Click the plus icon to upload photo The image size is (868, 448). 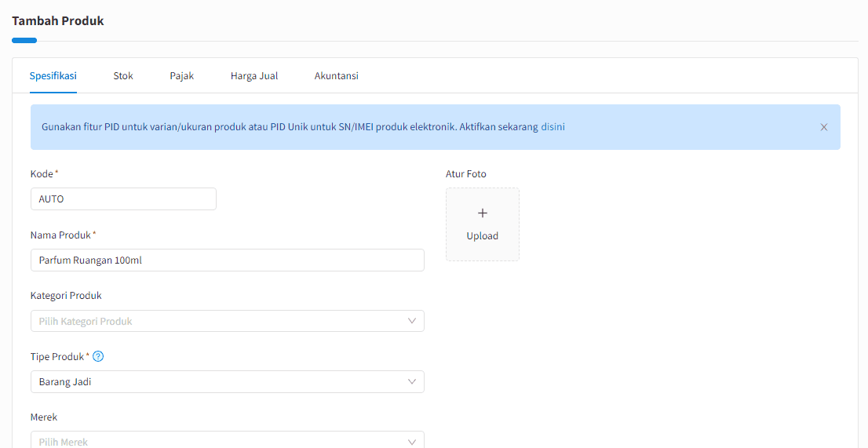[482, 213]
